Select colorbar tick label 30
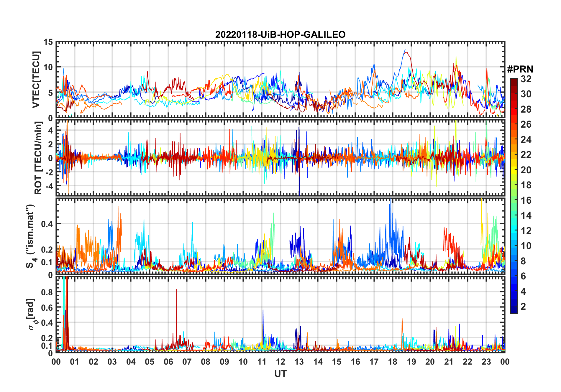561x392 pixels. tap(526, 94)
